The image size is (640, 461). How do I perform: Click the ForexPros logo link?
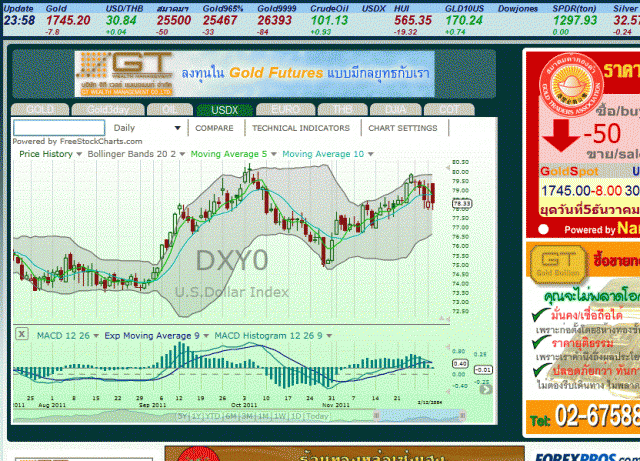pos(587,457)
